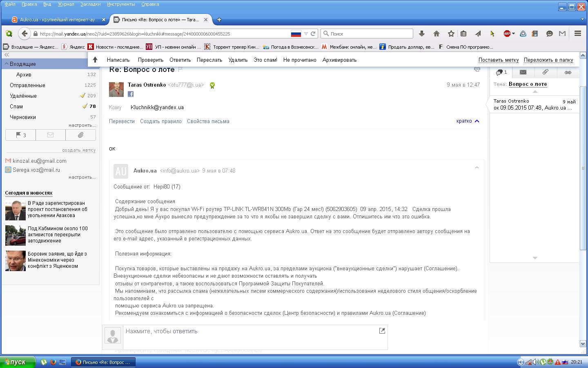This screenshot has width=588, height=368.
Task: Open Avakov news thumbnail image
Action: point(16,210)
